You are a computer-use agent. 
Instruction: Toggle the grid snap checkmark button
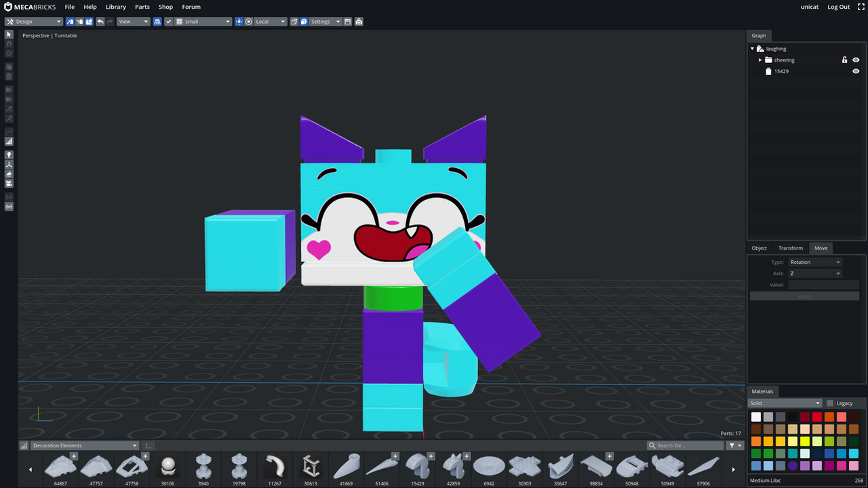coord(169,22)
